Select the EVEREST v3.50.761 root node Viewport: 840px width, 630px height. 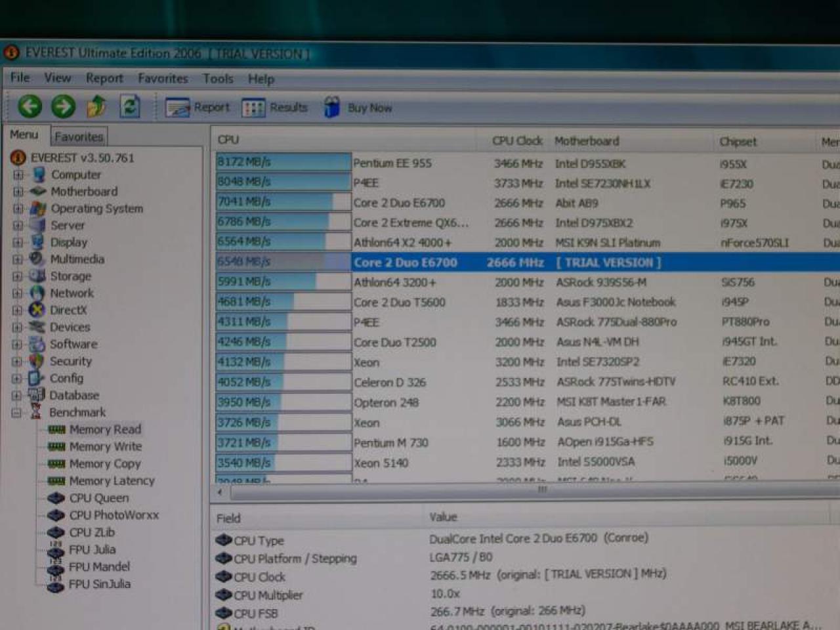coord(82,157)
